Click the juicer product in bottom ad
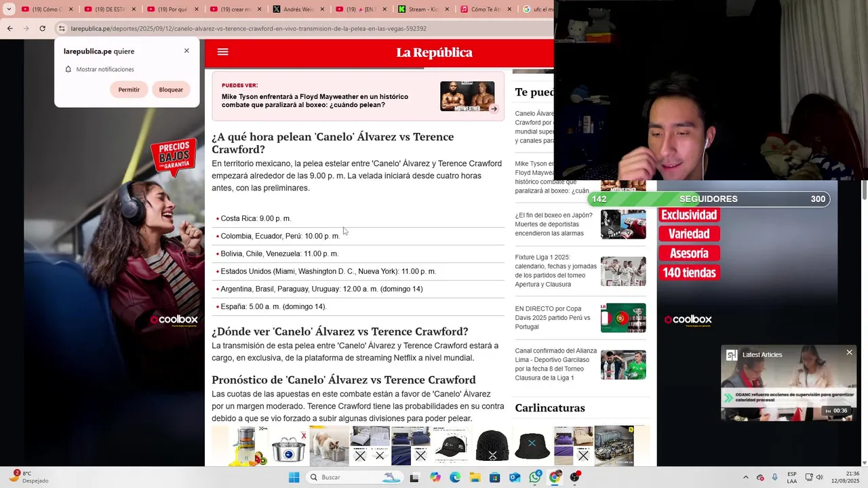The width and height of the screenshot is (868, 488). 247,446
